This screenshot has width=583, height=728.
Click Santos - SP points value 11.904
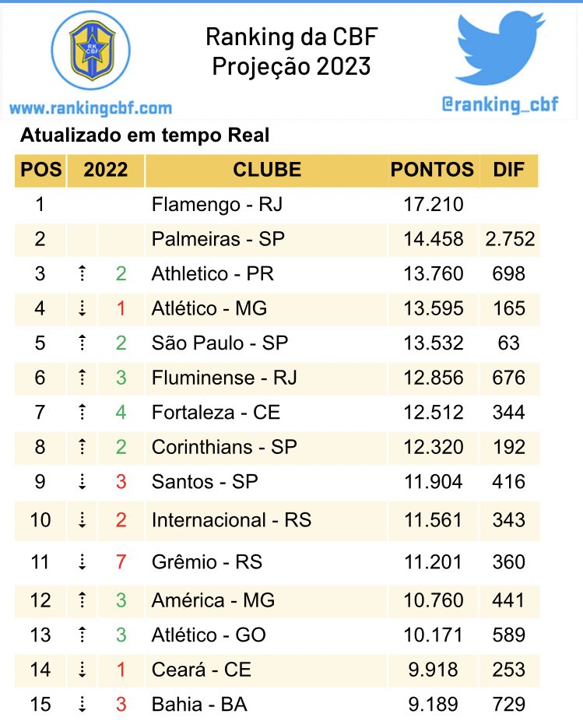point(433,482)
